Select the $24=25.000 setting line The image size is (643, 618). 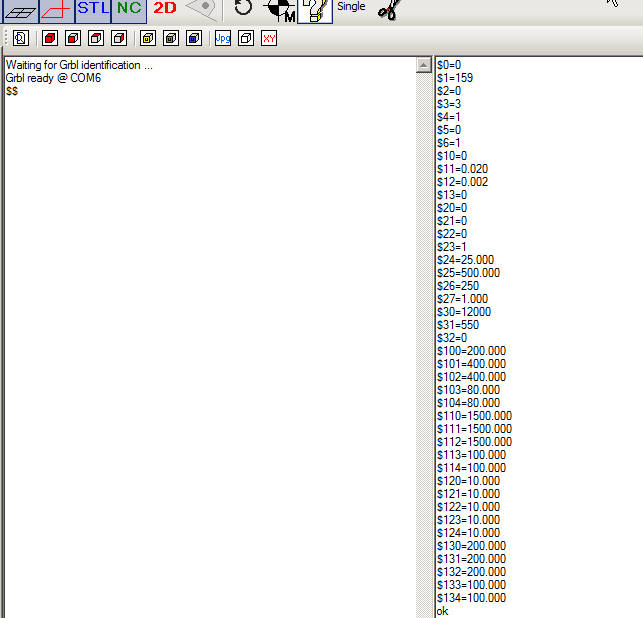click(465, 260)
